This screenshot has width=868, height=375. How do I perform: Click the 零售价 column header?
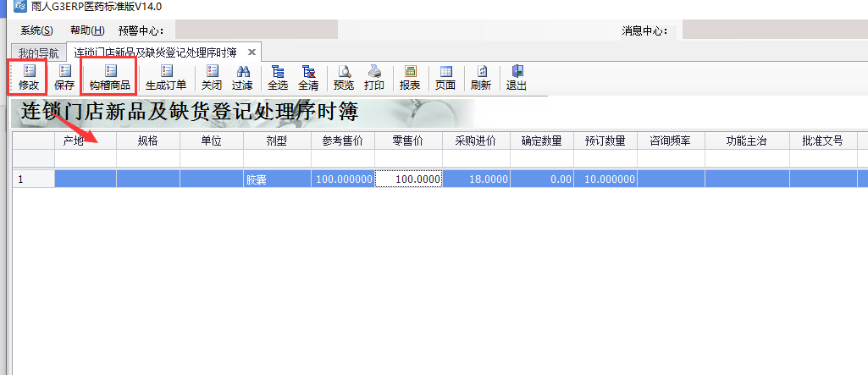click(x=408, y=141)
